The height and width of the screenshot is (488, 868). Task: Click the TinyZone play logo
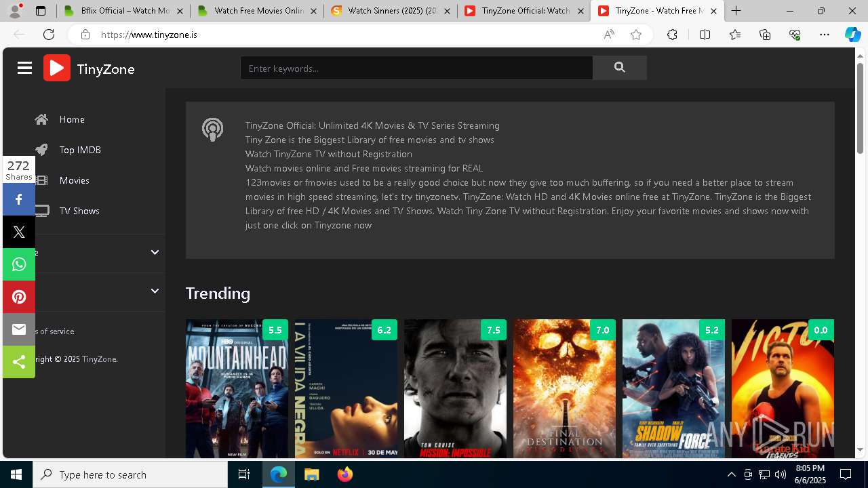coord(57,68)
